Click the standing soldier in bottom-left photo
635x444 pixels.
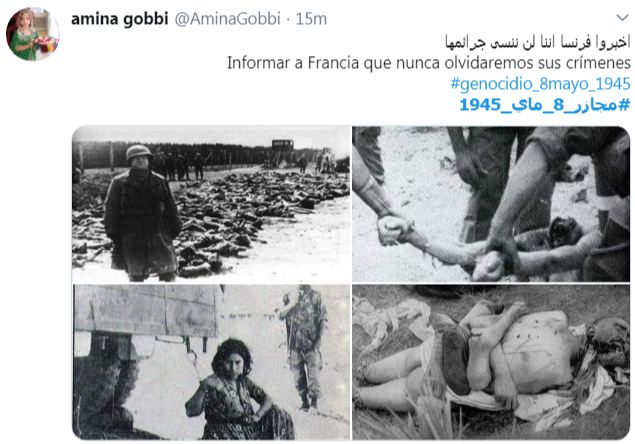(x=304, y=346)
